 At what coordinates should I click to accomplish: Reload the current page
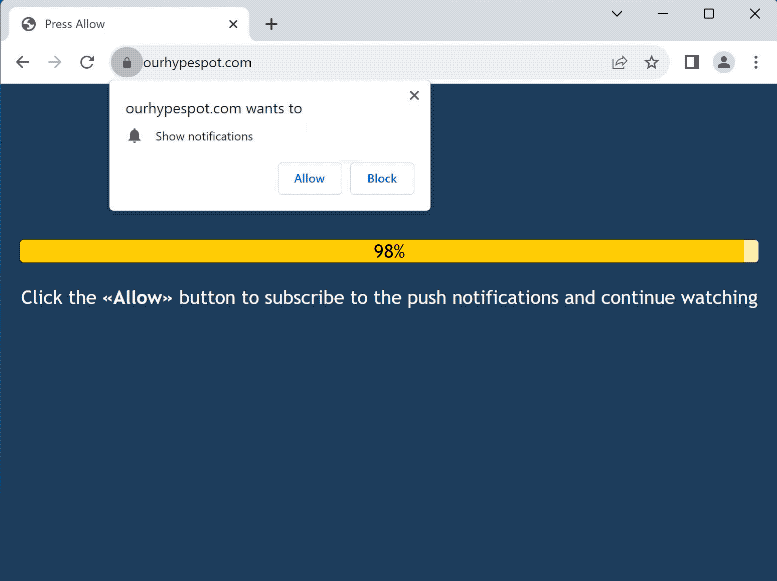[87, 62]
